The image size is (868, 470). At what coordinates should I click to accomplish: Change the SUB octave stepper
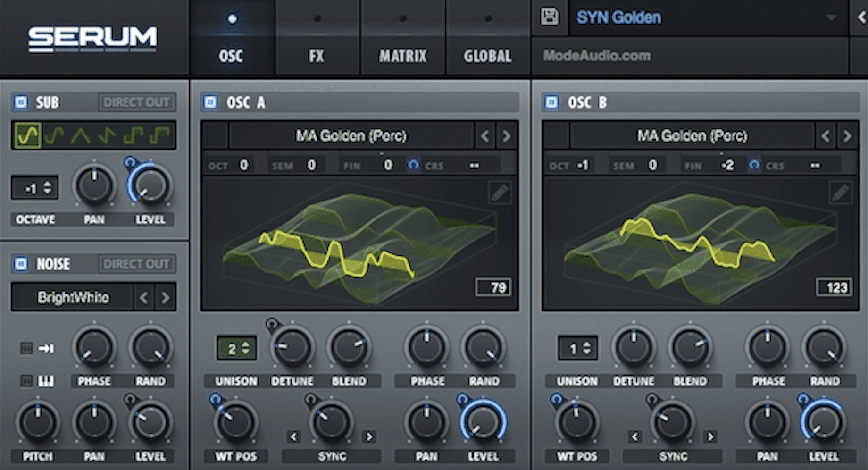click(x=35, y=188)
